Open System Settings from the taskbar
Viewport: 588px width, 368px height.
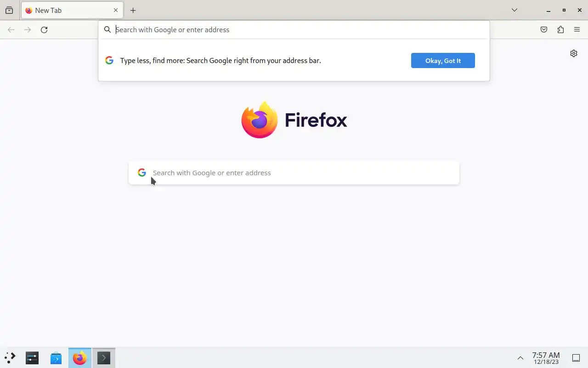pos(32,358)
